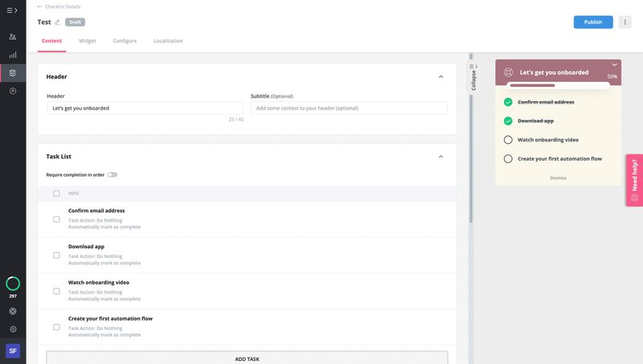Click the Subtitle optional input field
643x364 pixels.
coord(349,108)
